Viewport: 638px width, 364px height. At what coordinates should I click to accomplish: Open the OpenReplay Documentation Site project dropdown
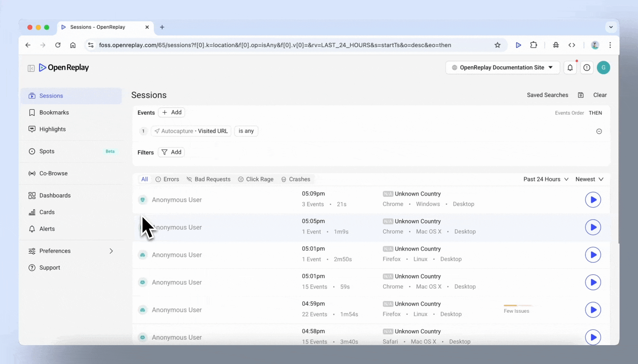point(502,67)
